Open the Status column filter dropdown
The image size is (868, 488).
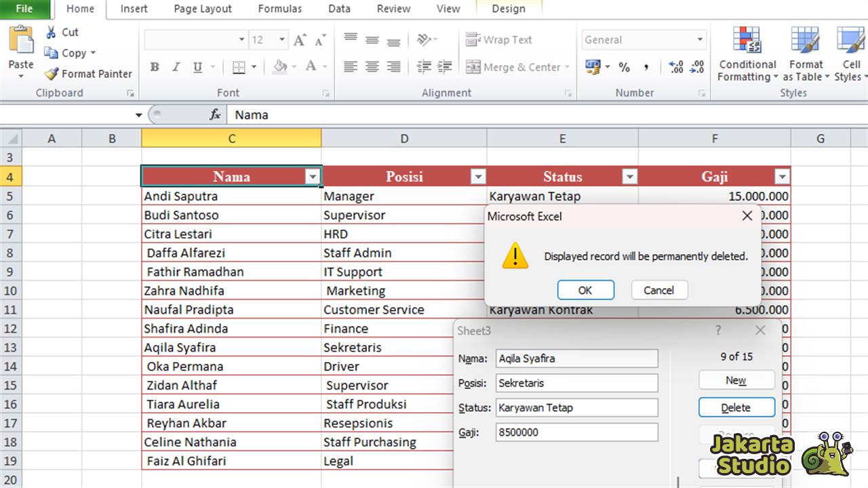629,176
